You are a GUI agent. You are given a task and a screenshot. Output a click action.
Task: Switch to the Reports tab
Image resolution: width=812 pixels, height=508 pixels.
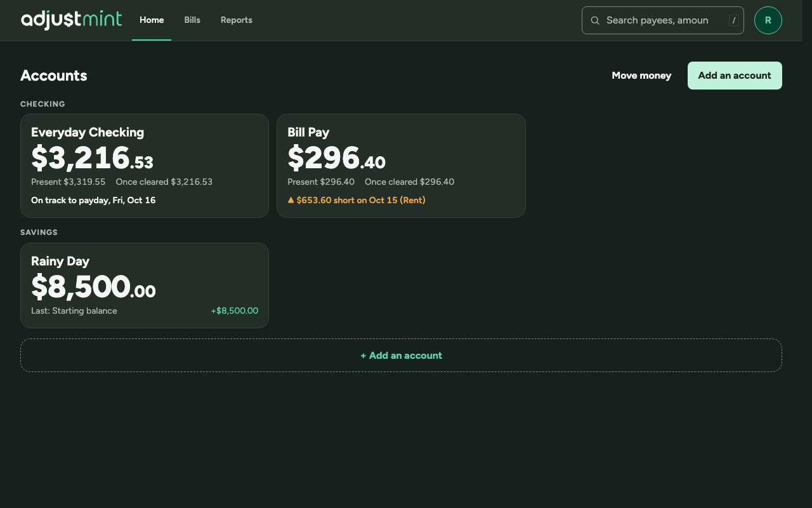coord(237,20)
